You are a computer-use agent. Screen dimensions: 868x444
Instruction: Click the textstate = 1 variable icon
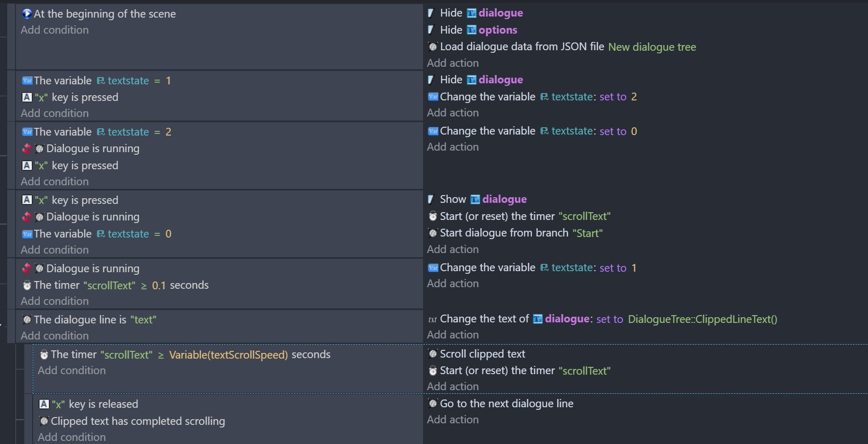(27, 81)
